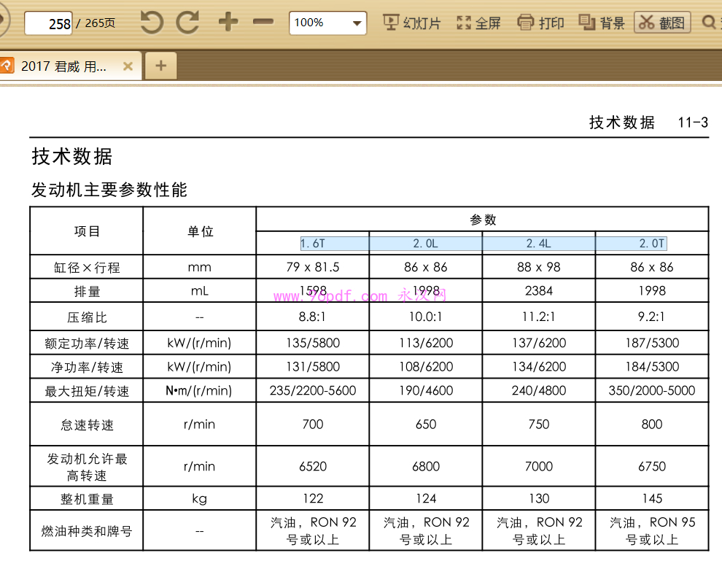Image resolution: width=722 pixels, height=588 pixels.
Task: Click the highlighted 1.6T column header
Action: click(313, 244)
